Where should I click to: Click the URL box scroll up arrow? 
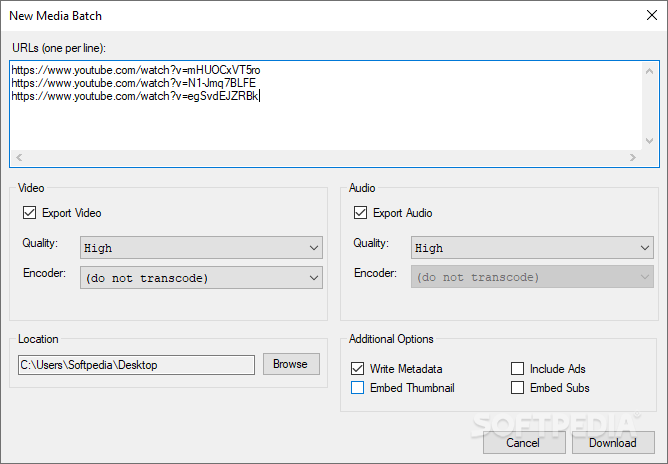[649, 71]
